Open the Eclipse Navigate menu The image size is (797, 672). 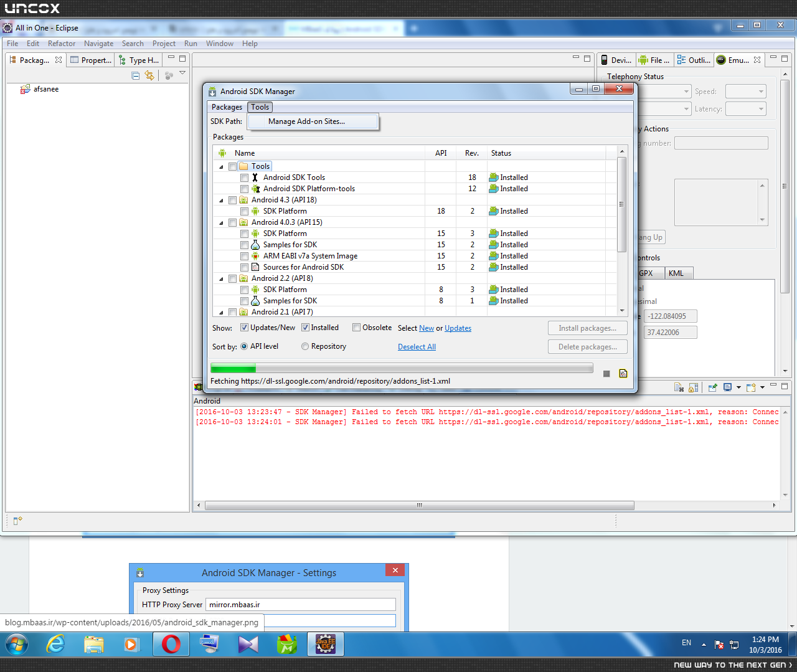click(99, 44)
